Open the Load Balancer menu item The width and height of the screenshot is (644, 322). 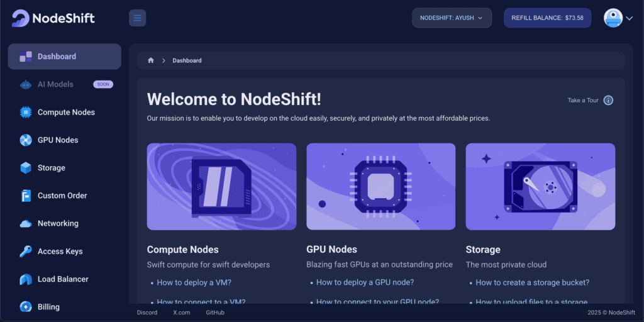point(65,279)
